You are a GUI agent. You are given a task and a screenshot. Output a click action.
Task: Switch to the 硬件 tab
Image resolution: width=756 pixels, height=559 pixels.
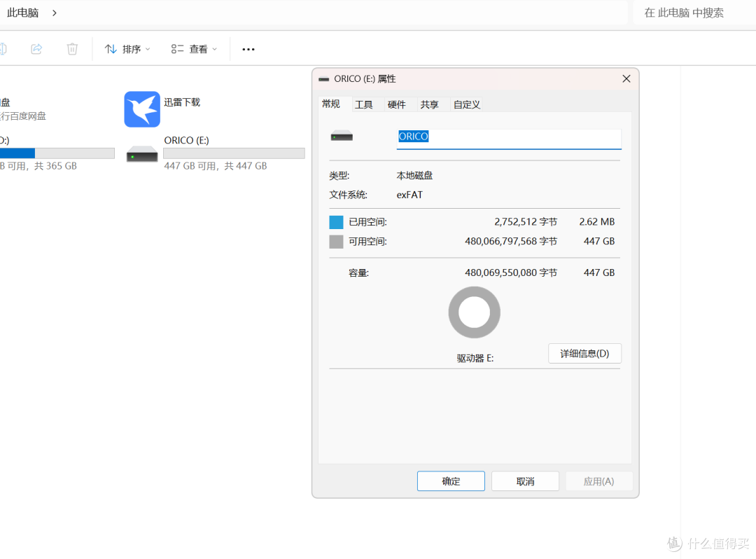coord(397,104)
